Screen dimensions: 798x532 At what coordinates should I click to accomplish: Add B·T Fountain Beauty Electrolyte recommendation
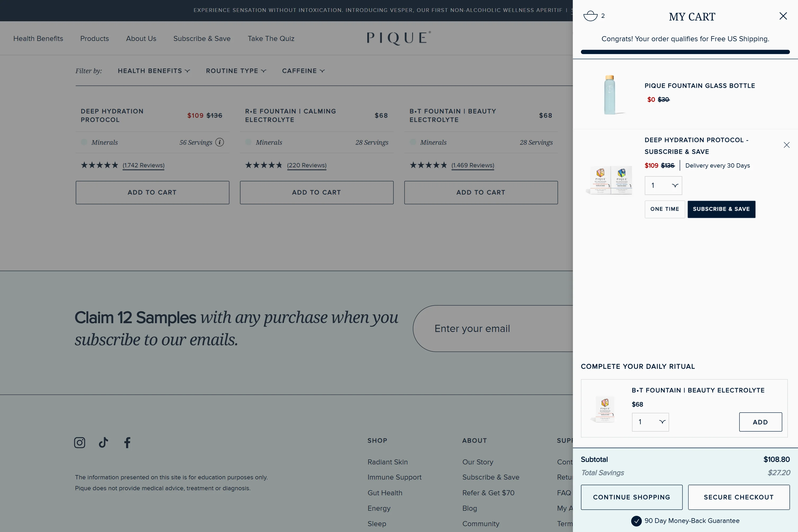(760, 422)
